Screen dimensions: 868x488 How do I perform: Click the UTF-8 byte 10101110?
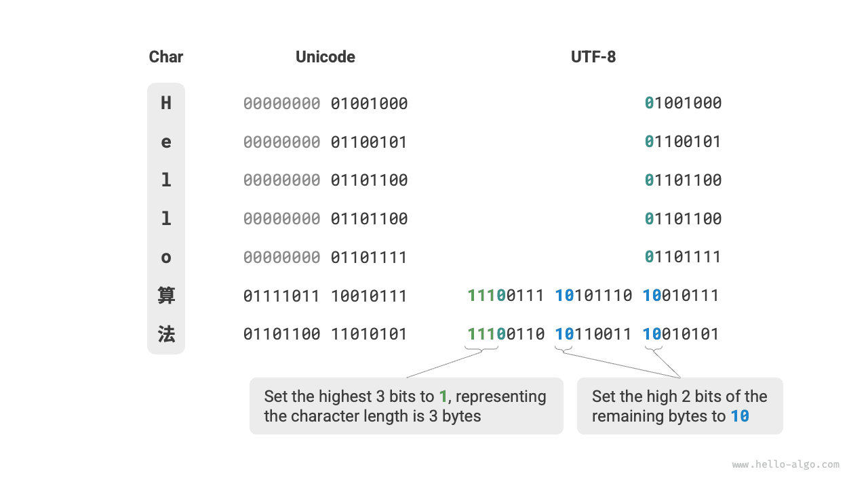[593, 296]
